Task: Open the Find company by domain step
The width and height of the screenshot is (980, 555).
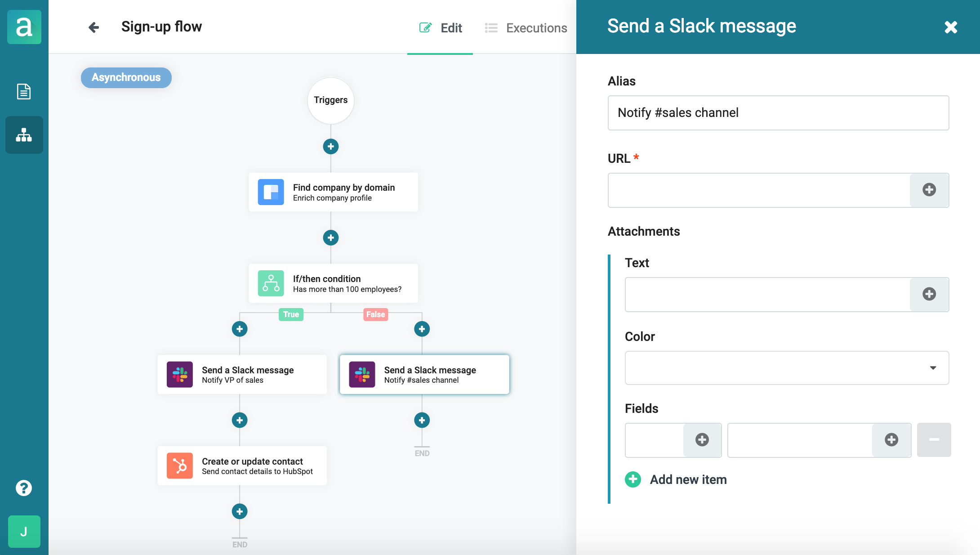Action: point(333,192)
